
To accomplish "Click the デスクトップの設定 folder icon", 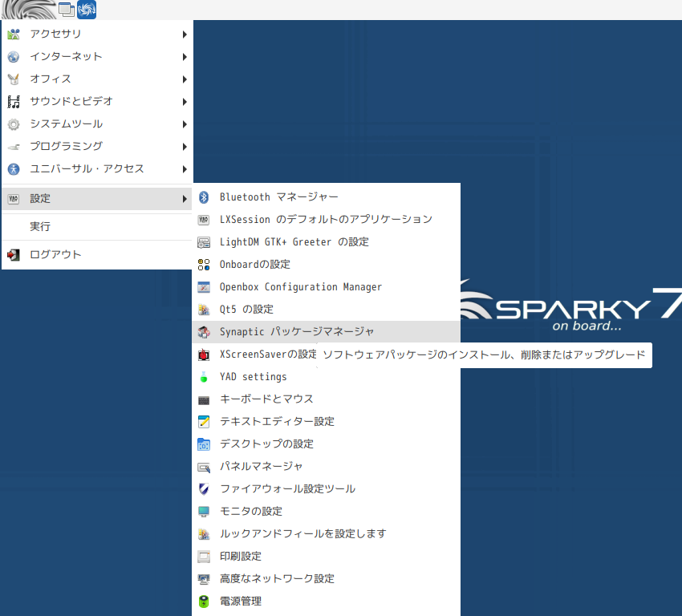I will (204, 444).
